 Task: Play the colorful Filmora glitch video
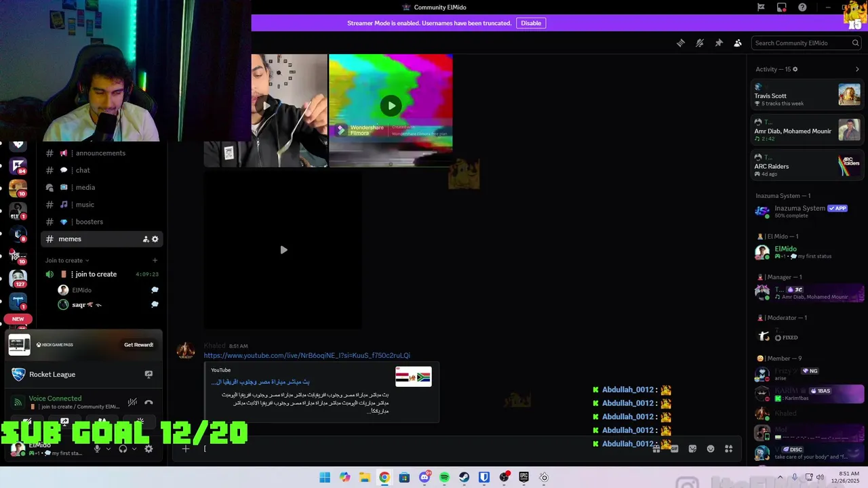coord(391,106)
